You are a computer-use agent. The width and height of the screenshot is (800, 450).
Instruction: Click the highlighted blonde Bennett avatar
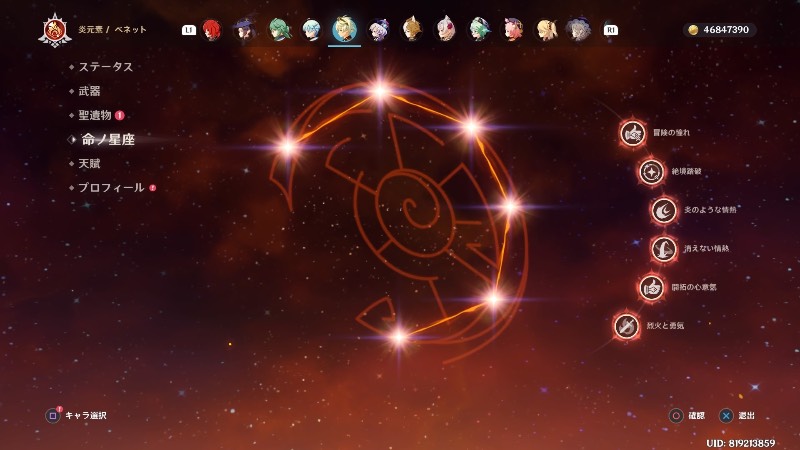point(344,29)
